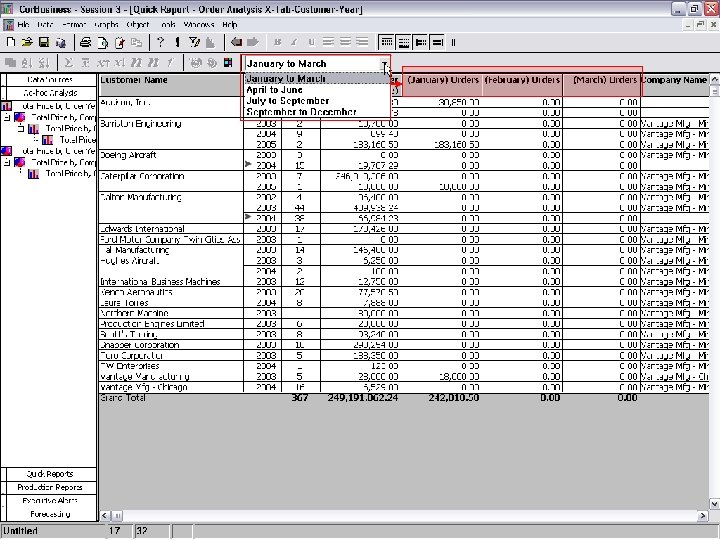Click the New document toolbar icon
This screenshot has height=540, width=720.
(x=11, y=43)
